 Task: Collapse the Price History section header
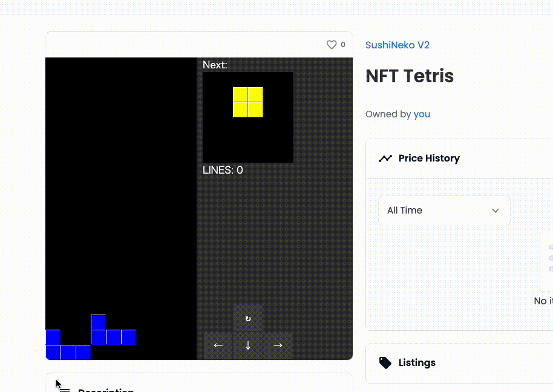point(459,158)
